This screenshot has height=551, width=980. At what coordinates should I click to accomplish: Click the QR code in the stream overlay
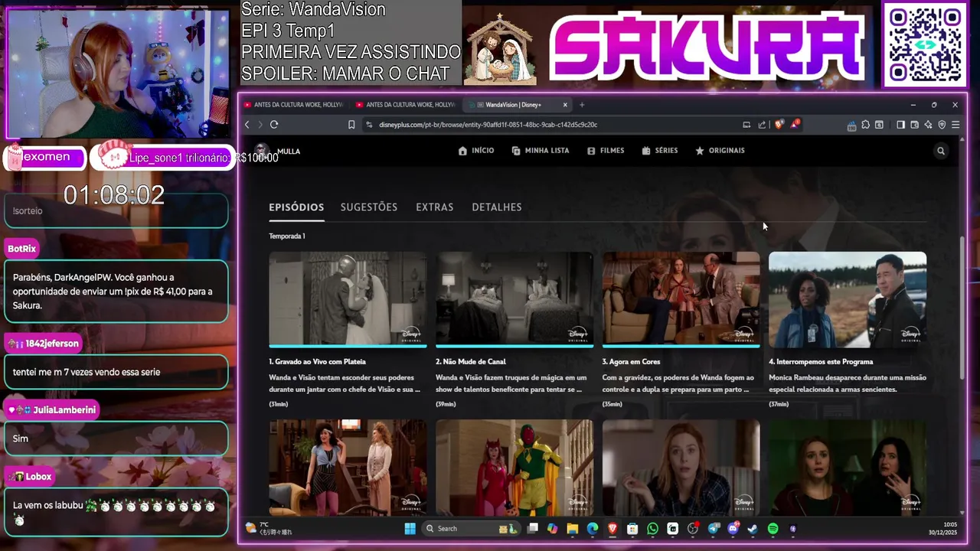926,44
